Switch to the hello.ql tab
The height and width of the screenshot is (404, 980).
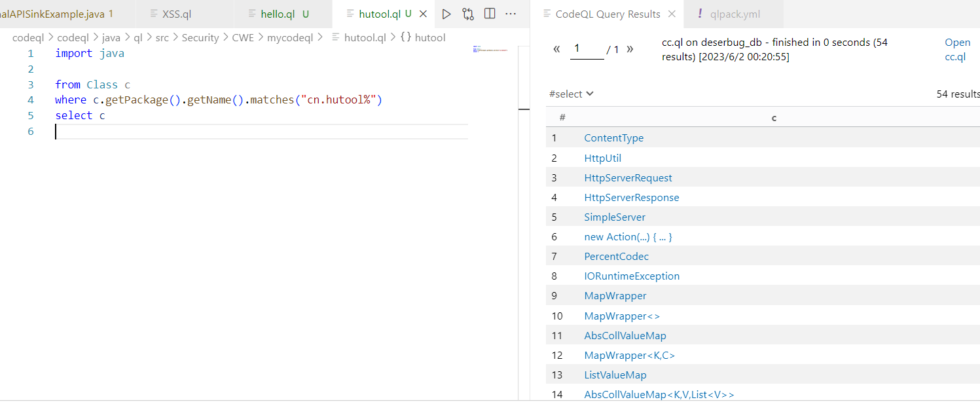(x=275, y=14)
